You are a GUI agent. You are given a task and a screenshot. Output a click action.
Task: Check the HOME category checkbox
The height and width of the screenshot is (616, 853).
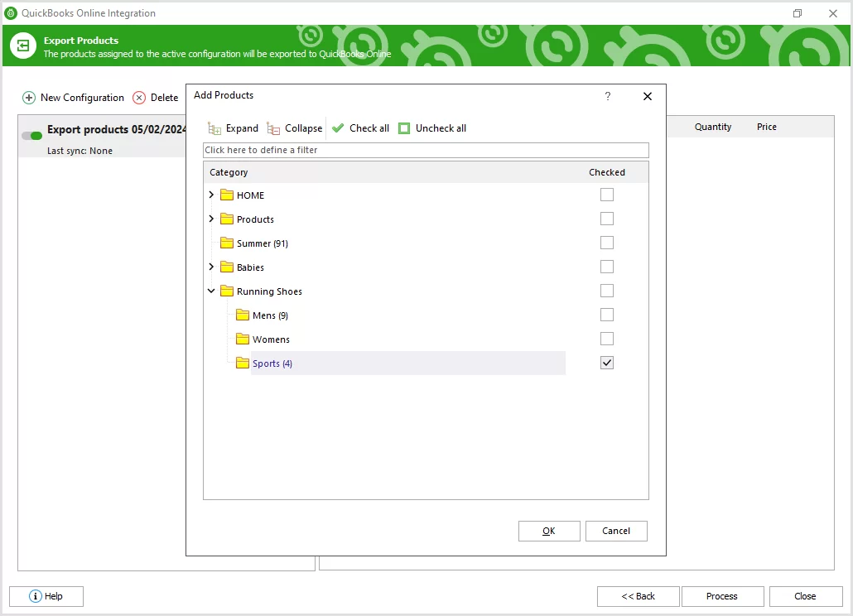click(x=607, y=195)
